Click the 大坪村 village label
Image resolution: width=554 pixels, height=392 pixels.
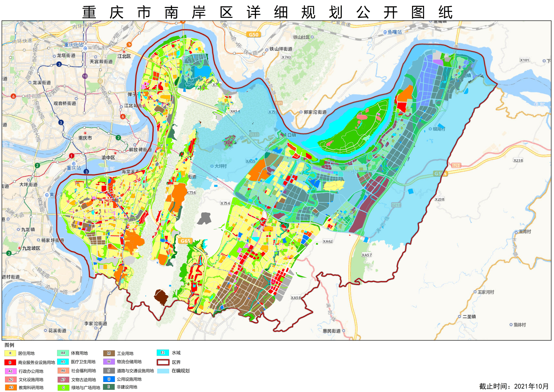(220, 166)
